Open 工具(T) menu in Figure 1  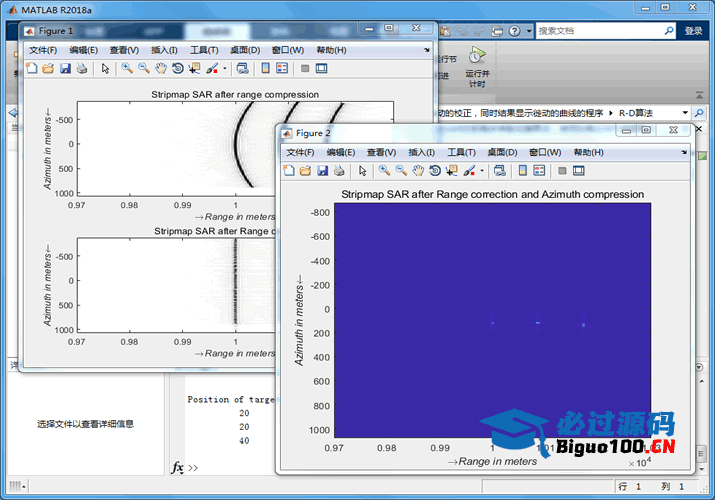(204, 50)
